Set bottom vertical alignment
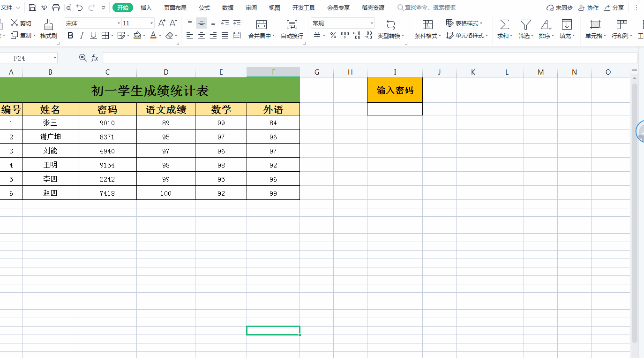This screenshot has width=644, height=358. coord(213,23)
